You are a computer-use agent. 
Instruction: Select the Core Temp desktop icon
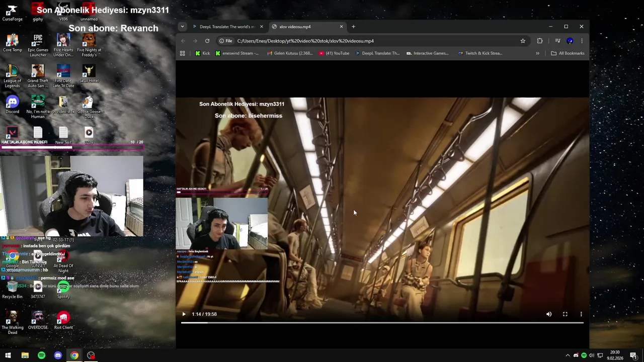[x=12, y=43]
